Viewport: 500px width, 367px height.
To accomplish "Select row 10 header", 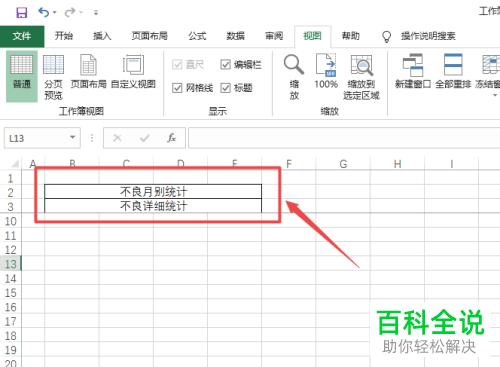I will (11, 221).
